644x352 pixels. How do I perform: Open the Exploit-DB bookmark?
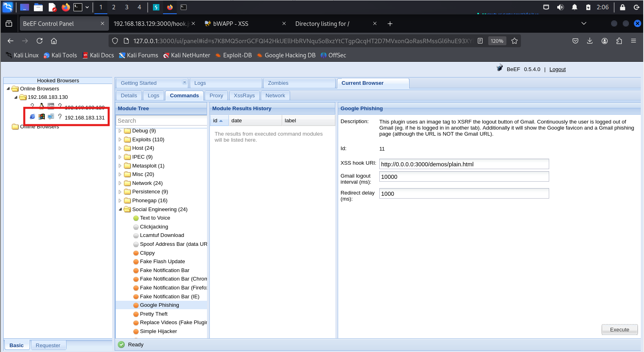pos(234,55)
